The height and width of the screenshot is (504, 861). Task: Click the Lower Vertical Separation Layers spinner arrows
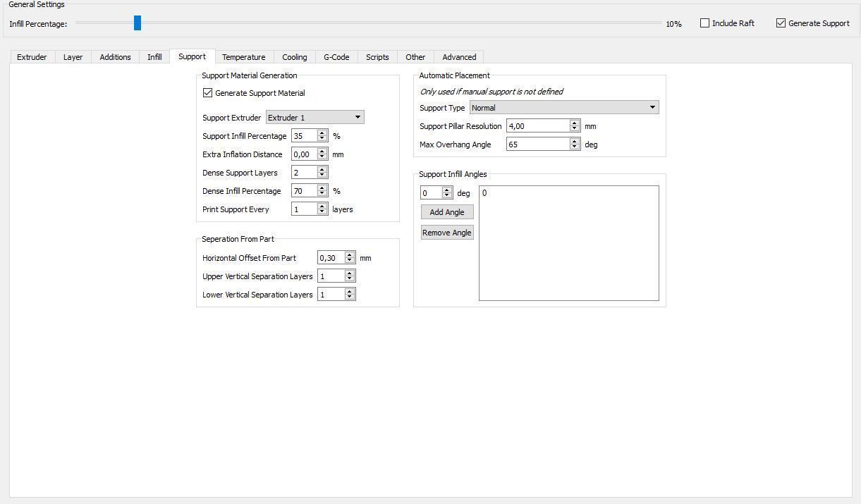(x=350, y=295)
